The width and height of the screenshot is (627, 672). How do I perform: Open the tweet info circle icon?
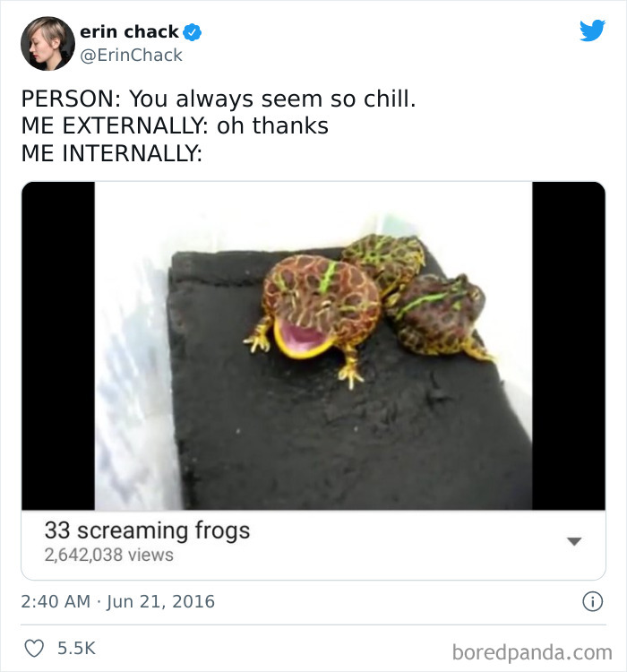pos(593,601)
